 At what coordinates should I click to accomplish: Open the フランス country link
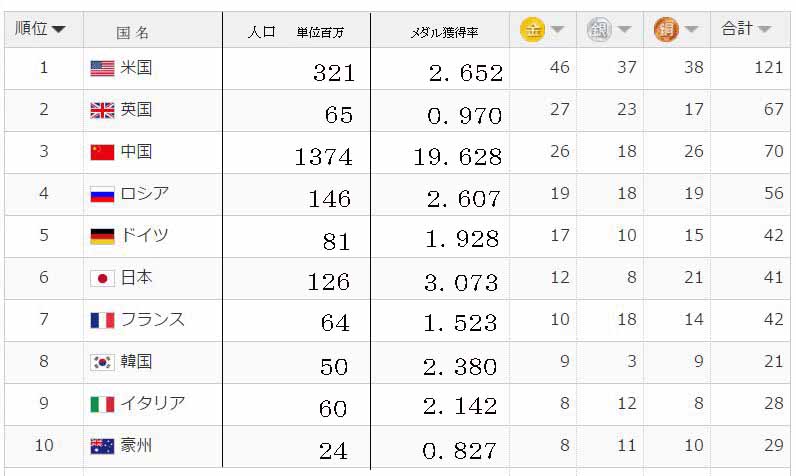click(x=152, y=320)
